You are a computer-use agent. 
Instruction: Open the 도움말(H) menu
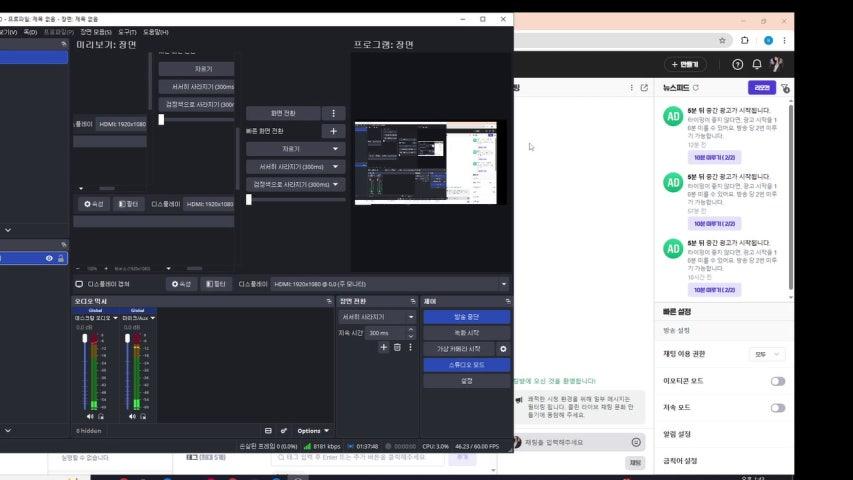[156, 32]
